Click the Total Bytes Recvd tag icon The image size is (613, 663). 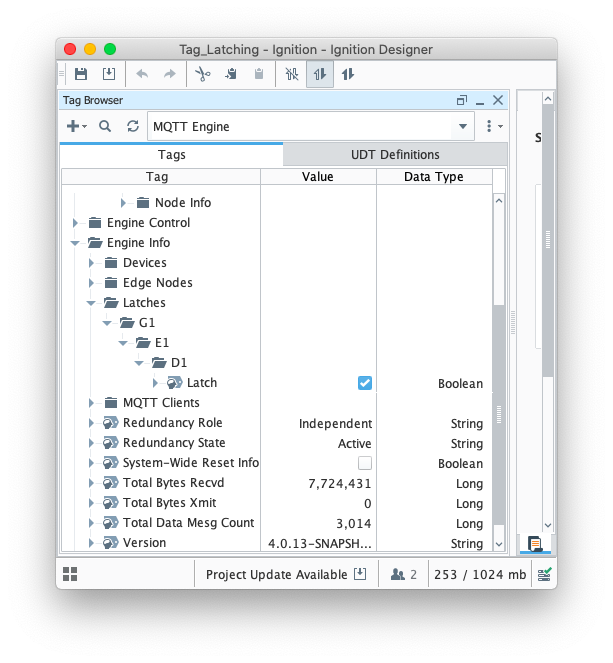click(111, 483)
